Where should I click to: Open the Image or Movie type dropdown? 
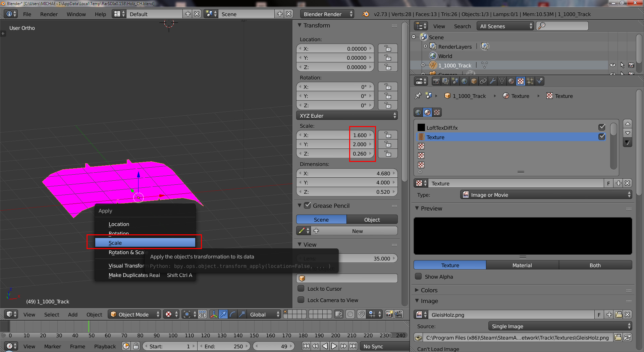(x=546, y=195)
